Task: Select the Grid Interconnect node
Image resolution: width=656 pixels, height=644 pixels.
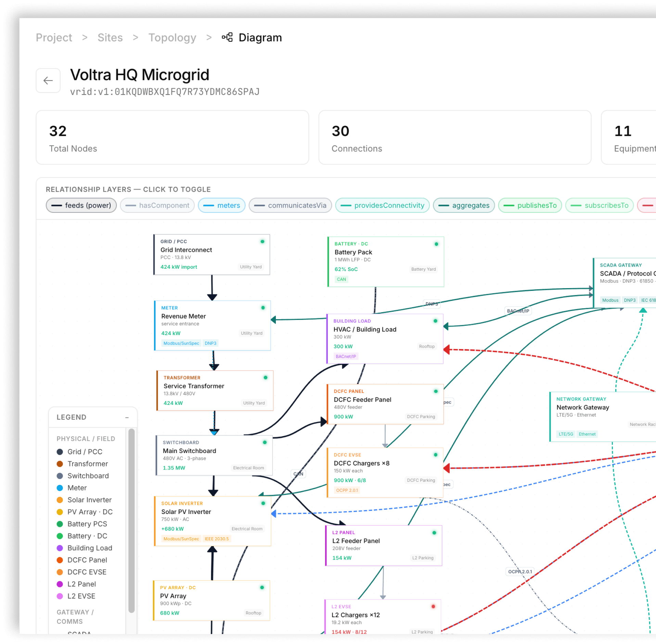Action: 212,255
